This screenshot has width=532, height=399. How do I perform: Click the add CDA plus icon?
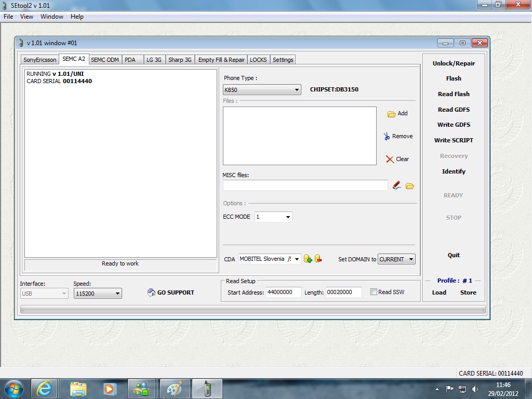(308, 259)
